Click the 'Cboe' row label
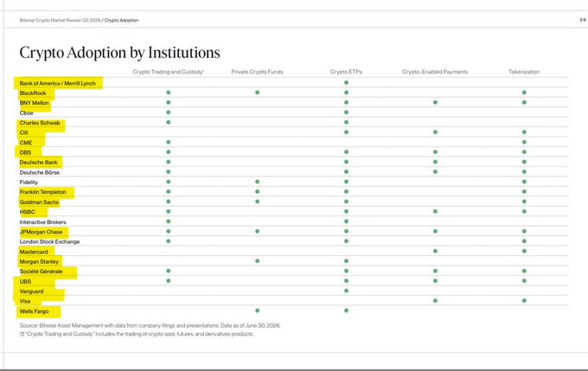This screenshot has height=371, width=588. (26, 113)
